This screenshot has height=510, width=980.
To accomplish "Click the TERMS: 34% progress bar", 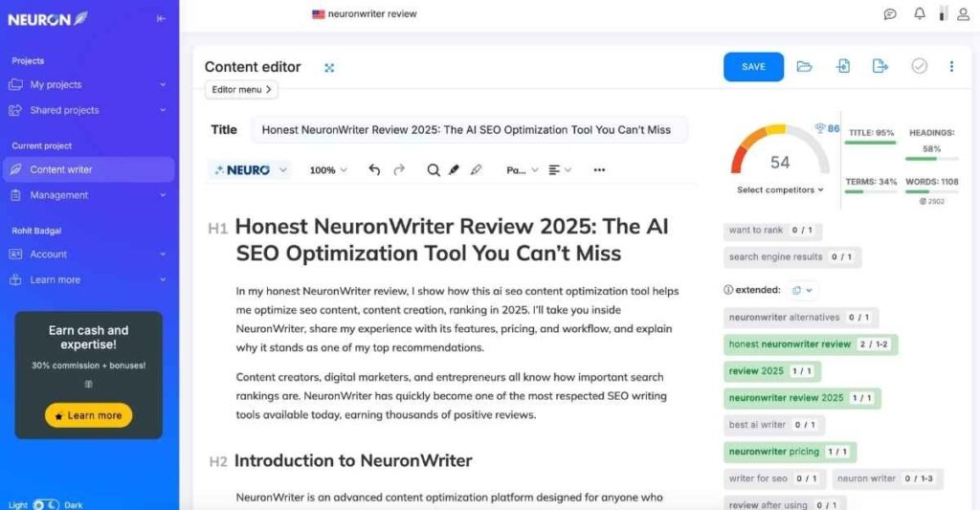I will [871, 192].
